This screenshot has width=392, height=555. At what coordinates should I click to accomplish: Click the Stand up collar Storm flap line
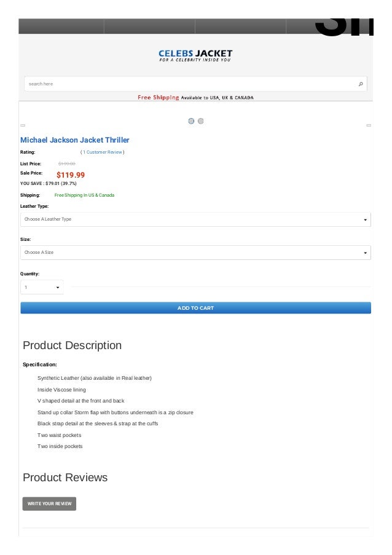(x=116, y=412)
